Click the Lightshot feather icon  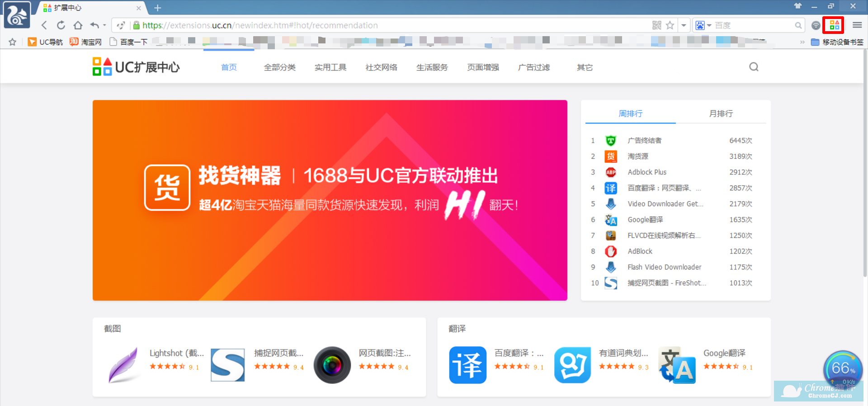pyautogui.click(x=123, y=365)
